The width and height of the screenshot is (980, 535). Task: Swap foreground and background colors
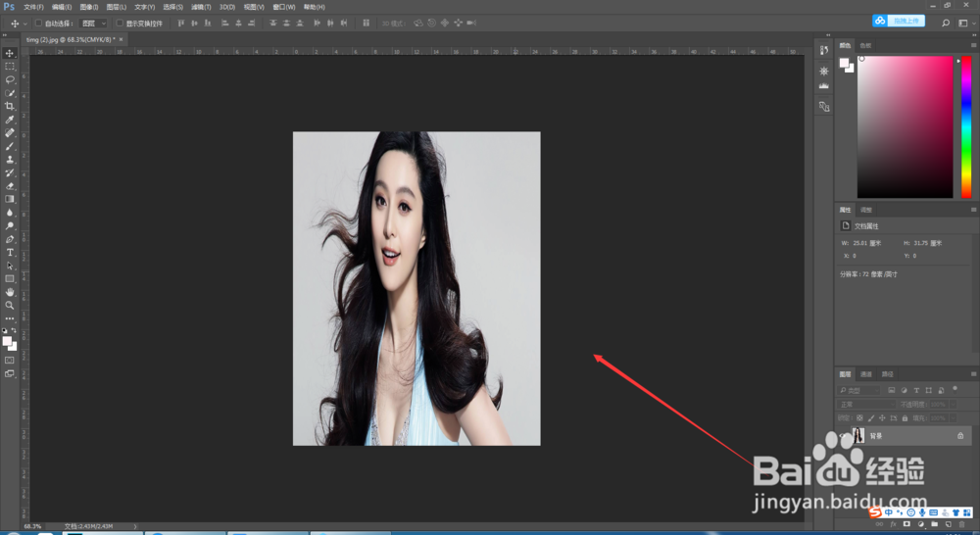pos(14,330)
